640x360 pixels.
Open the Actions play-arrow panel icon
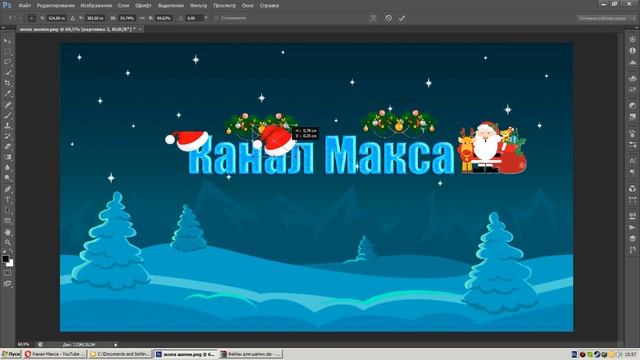(633, 227)
